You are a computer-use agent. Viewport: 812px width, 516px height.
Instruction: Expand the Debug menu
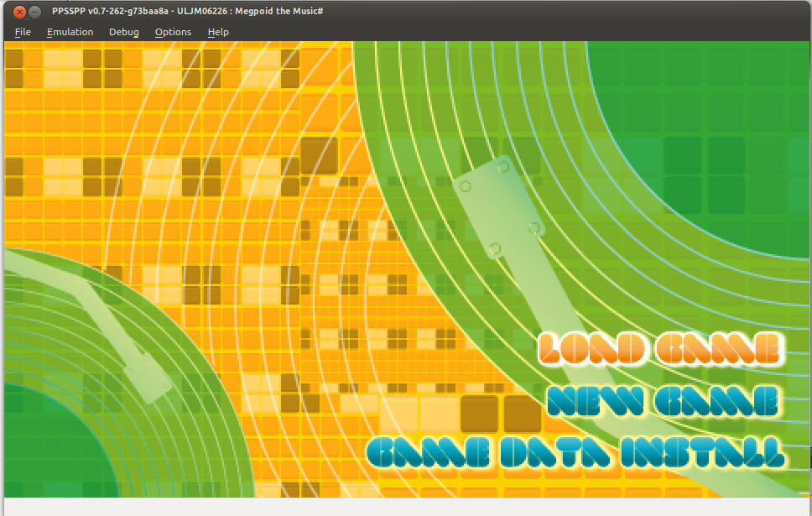124,32
